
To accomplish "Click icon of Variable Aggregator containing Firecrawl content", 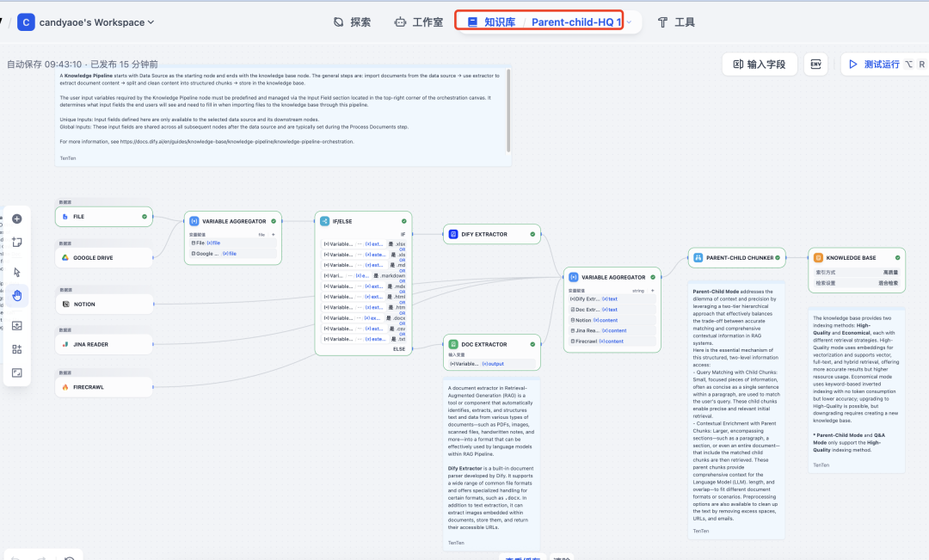I will (x=574, y=277).
